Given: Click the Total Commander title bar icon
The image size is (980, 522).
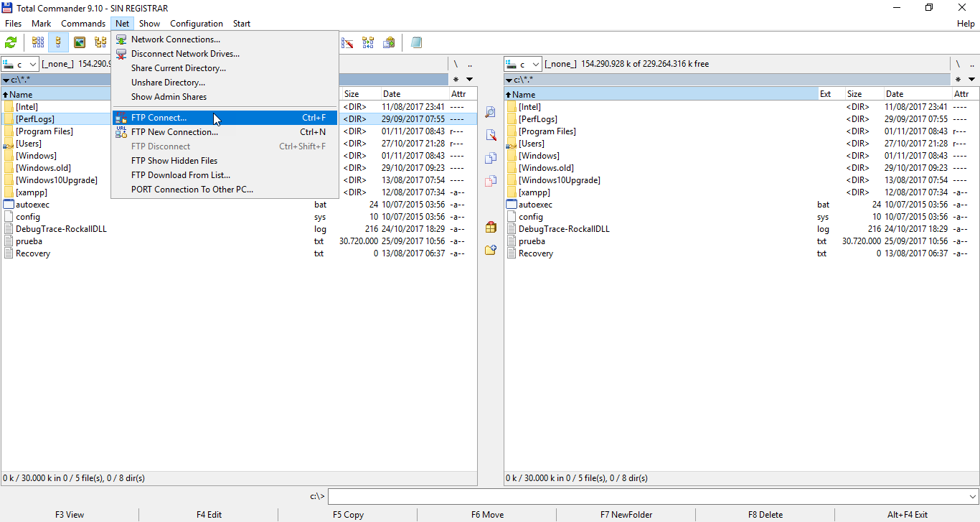Looking at the screenshot, I should (x=7, y=8).
